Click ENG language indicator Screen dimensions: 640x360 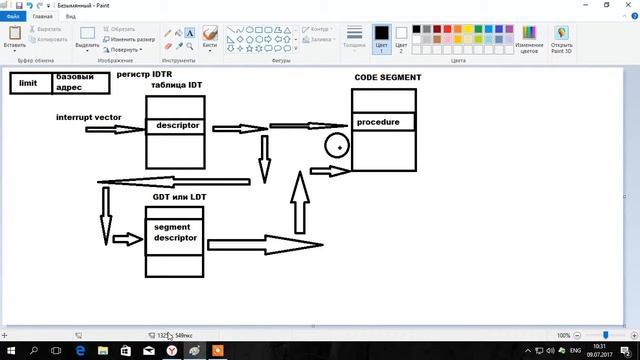tap(575, 351)
